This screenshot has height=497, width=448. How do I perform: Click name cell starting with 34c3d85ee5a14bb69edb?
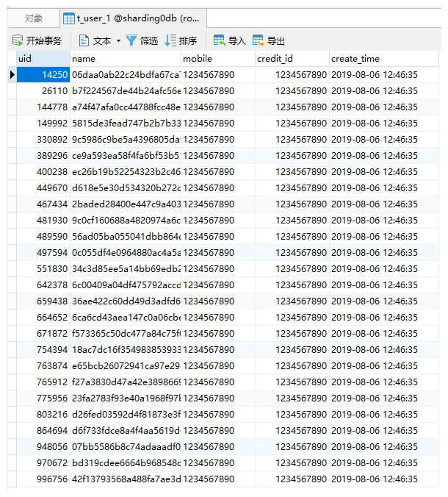coord(126,269)
